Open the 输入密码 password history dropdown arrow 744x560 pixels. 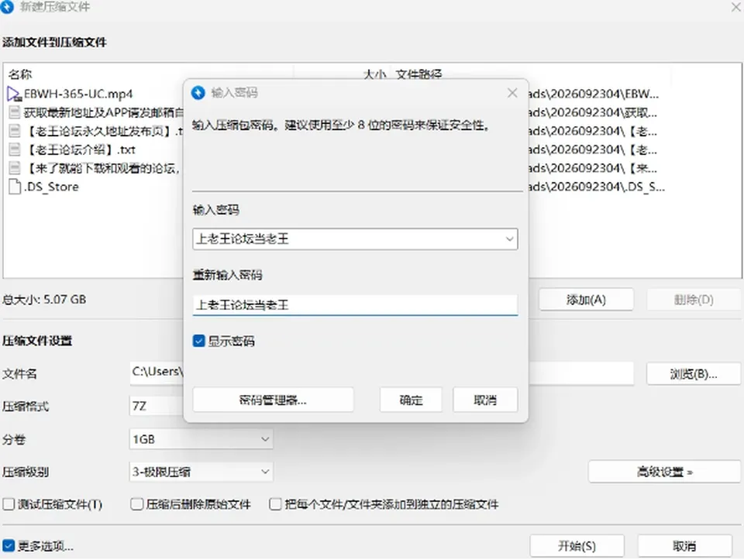coord(510,239)
